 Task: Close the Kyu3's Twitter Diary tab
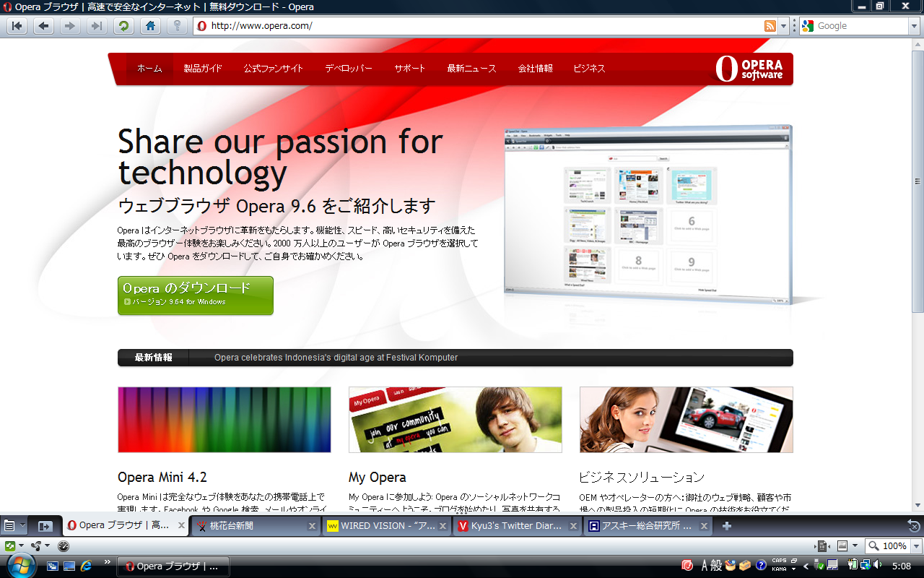tap(574, 526)
